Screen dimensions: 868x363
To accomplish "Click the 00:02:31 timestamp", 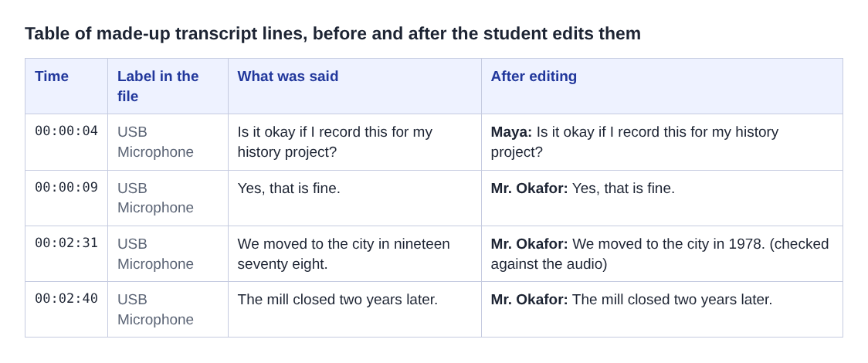I will coord(66,243).
